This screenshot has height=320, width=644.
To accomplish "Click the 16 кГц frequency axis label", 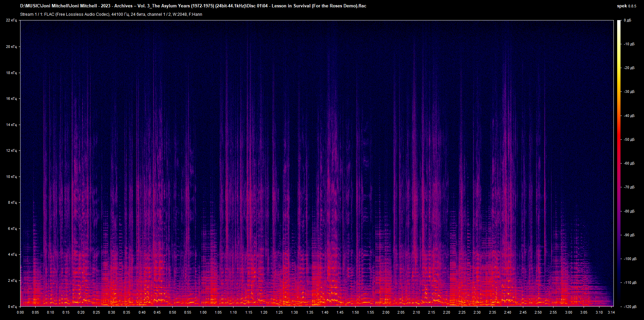I will tap(12, 99).
